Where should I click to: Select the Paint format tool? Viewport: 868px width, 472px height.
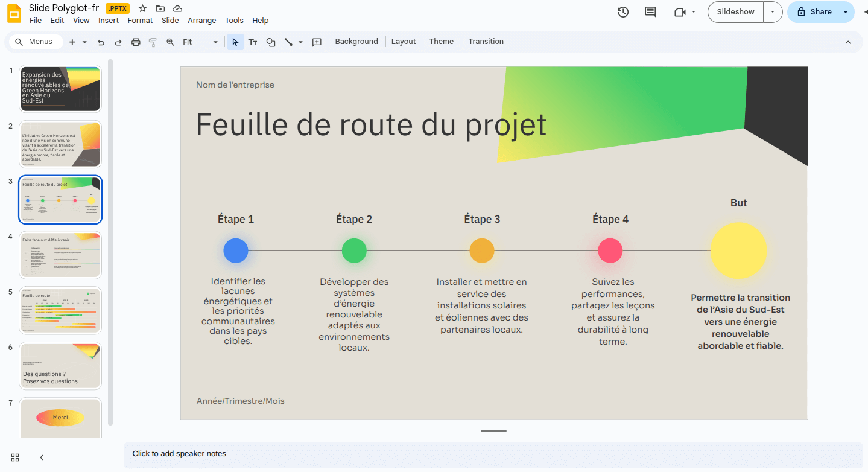click(153, 42)
